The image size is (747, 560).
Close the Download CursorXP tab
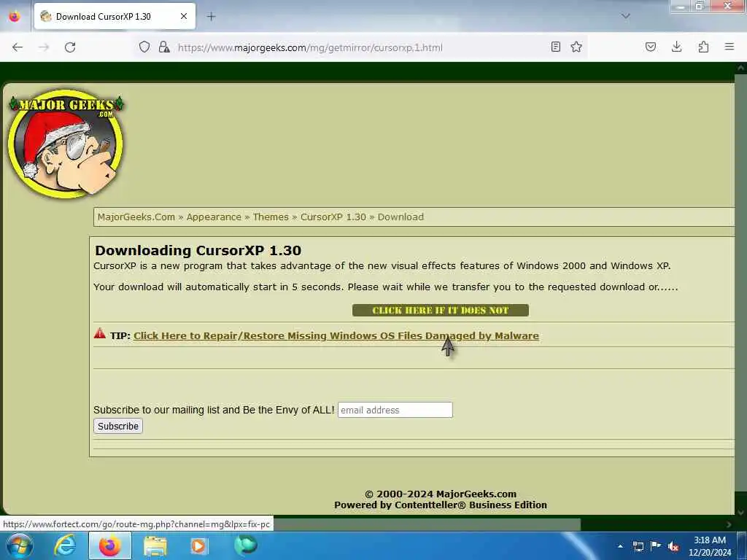point(184,16)
